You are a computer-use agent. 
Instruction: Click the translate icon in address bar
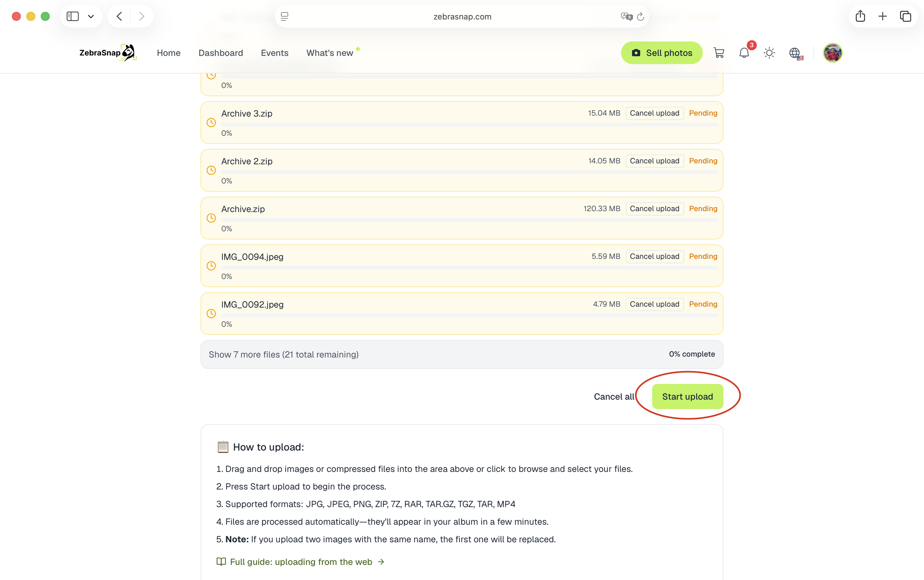(626, 16)
